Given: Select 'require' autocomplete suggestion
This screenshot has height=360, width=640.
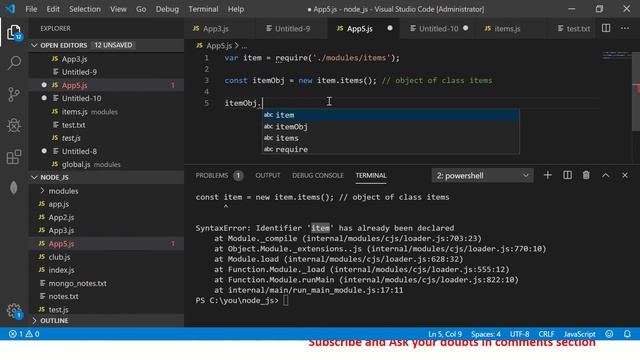Looking at the screenshot, I should pyautogui.click(x=391, y=149).
